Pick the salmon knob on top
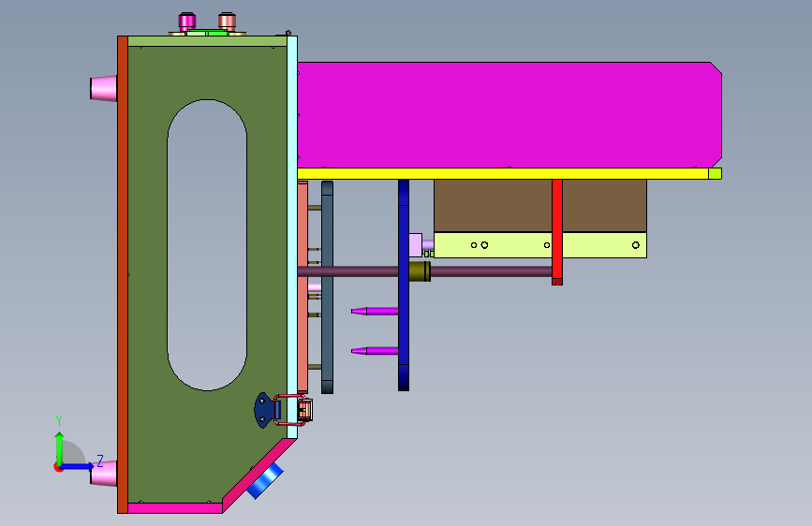 (x=227, y=22)
